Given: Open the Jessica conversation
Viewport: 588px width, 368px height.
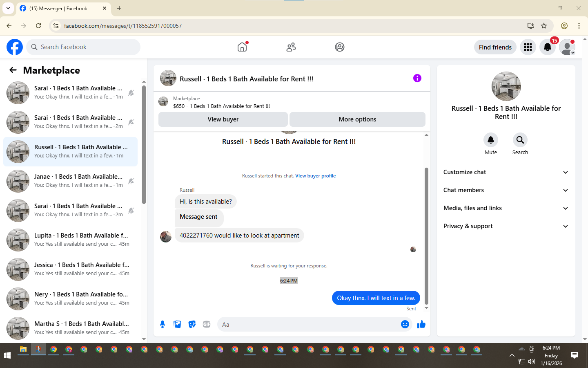Looking at the screenshot, I should (70, 269).
